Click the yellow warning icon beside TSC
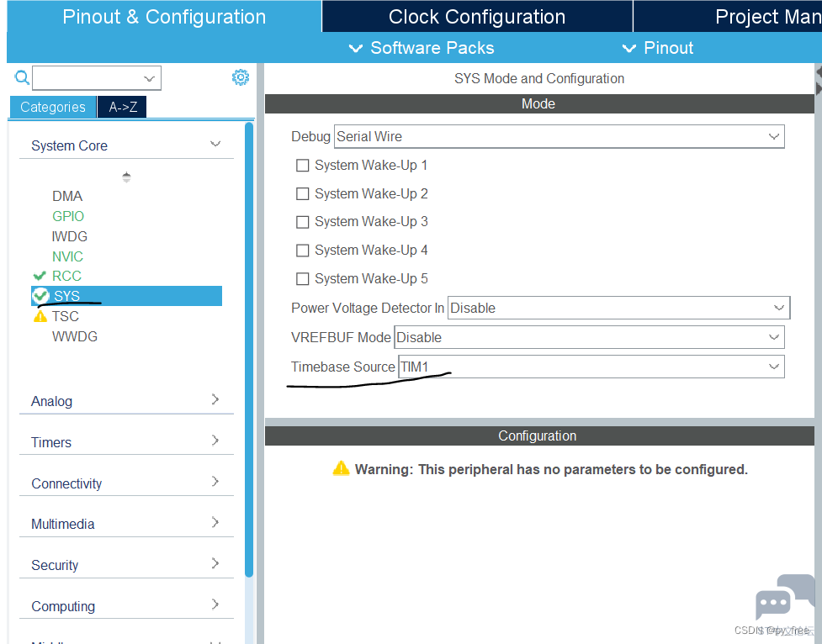Screen dimensions: 822x644 40,317
